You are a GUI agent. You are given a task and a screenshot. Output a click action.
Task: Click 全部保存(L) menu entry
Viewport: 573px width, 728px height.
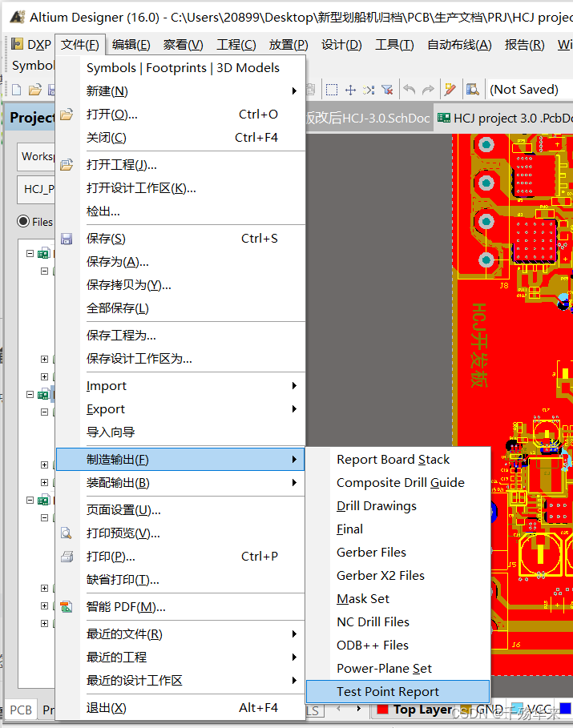click(180, 308)
